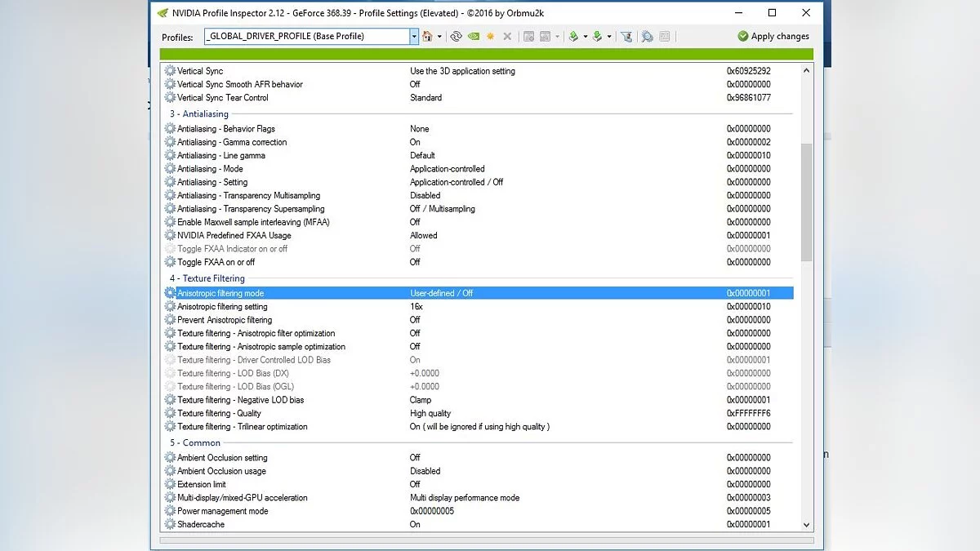
Task: Select Texture filtering - Negative LOD bias row
Action: point(478,400)
